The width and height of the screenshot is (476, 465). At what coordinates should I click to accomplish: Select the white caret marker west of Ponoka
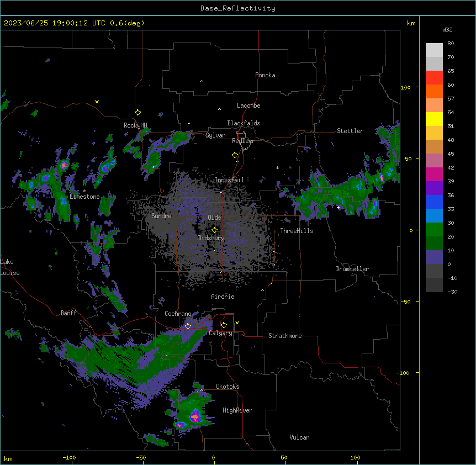pos(202,81)
